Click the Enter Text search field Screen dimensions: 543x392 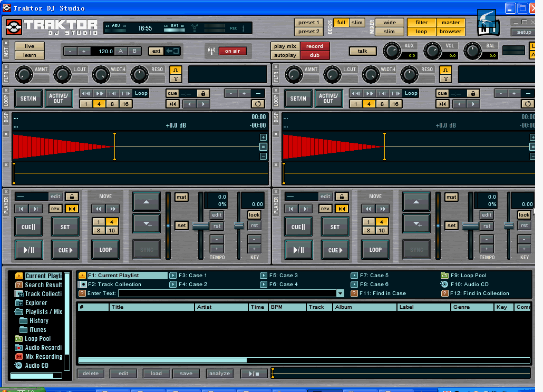point(228,293)
